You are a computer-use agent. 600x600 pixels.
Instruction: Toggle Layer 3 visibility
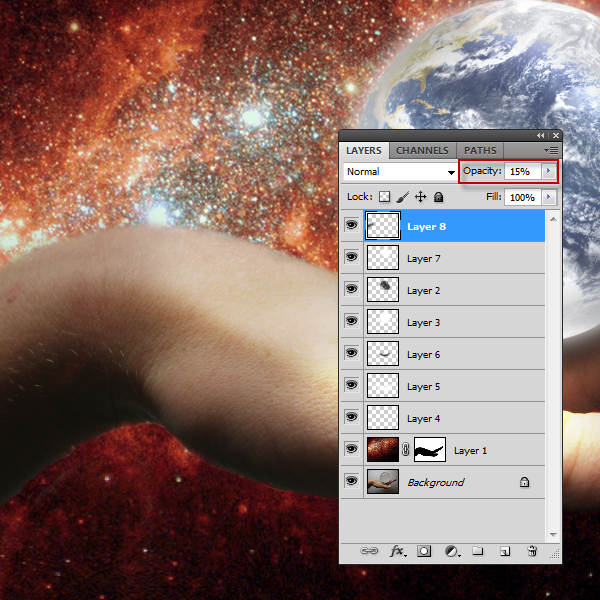click(351, 321)
